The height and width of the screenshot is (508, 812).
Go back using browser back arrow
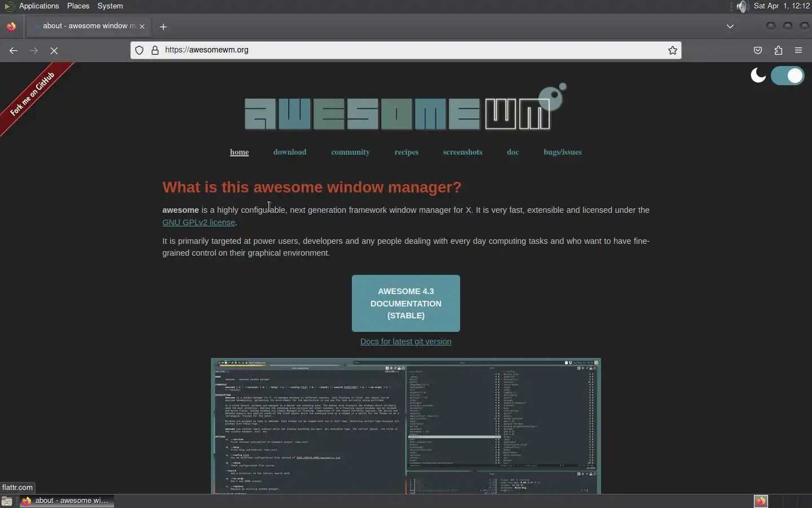(x=14, y=50)
